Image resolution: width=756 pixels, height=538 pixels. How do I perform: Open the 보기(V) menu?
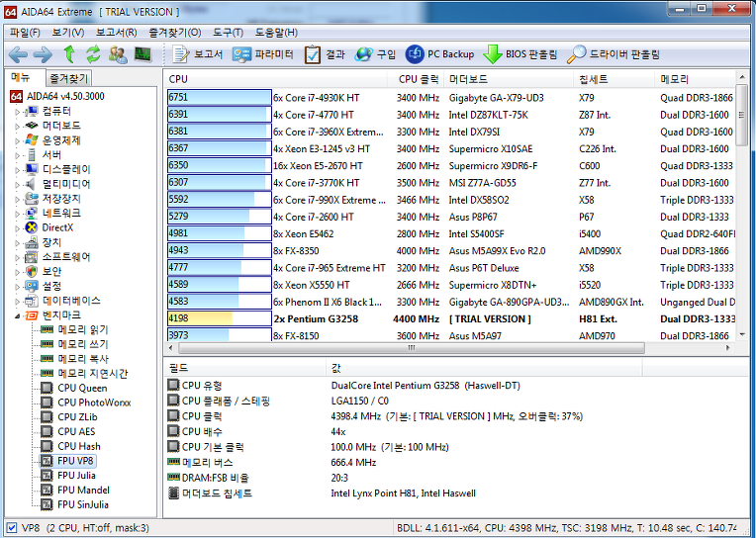(68, 33)
